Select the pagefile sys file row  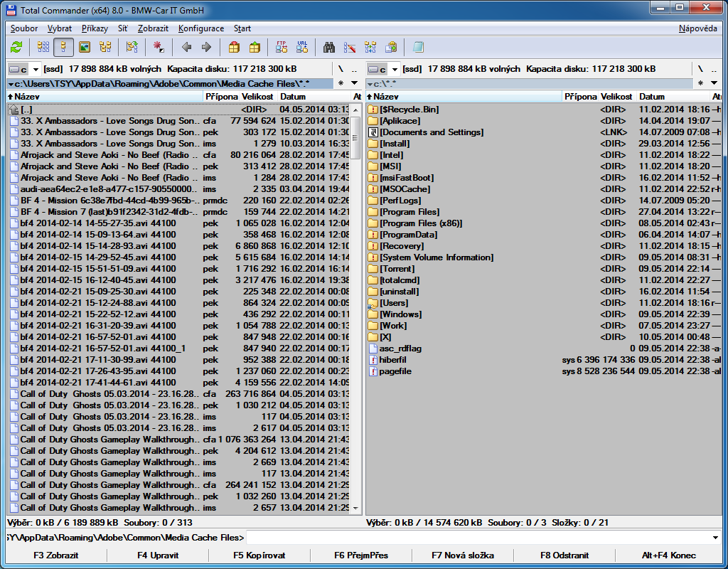(544, 371)
